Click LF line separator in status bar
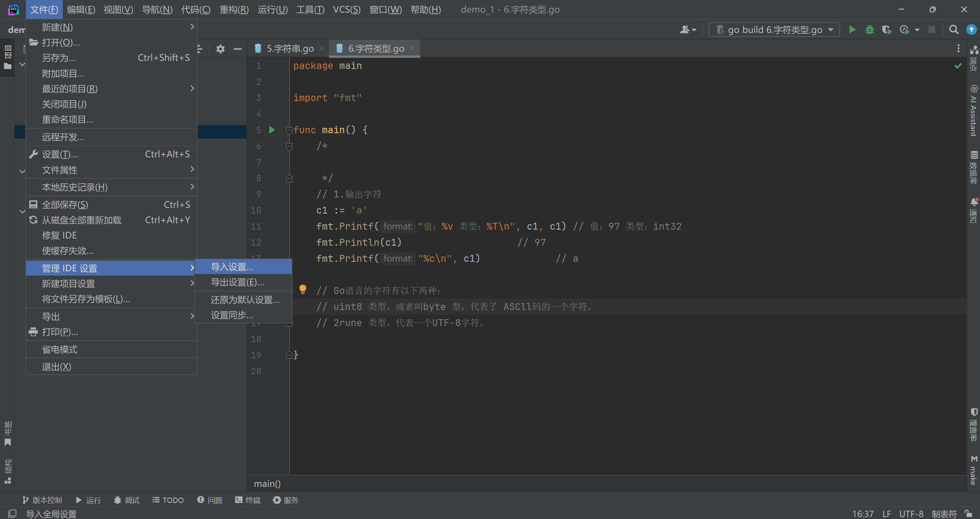The height and width of the screenshot is (519, 980). (x=887, y=514)
